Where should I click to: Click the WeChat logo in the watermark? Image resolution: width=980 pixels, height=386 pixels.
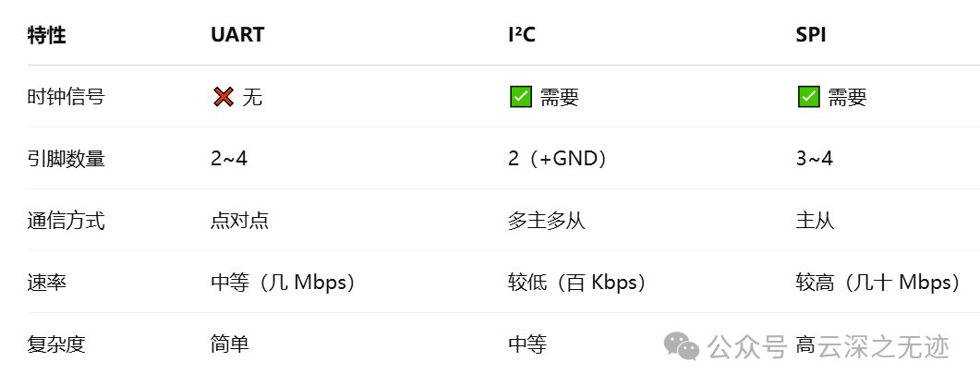[682, 346]
